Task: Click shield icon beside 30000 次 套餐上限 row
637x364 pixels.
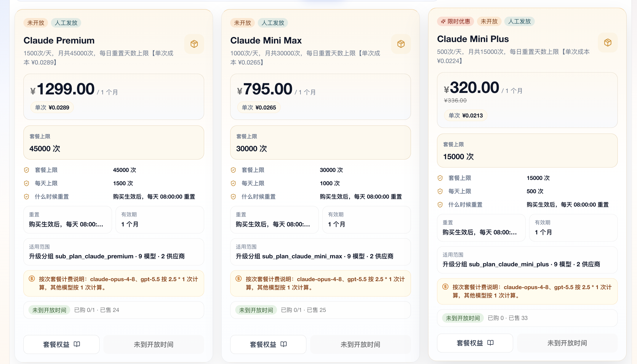Action: pos(233,170)
